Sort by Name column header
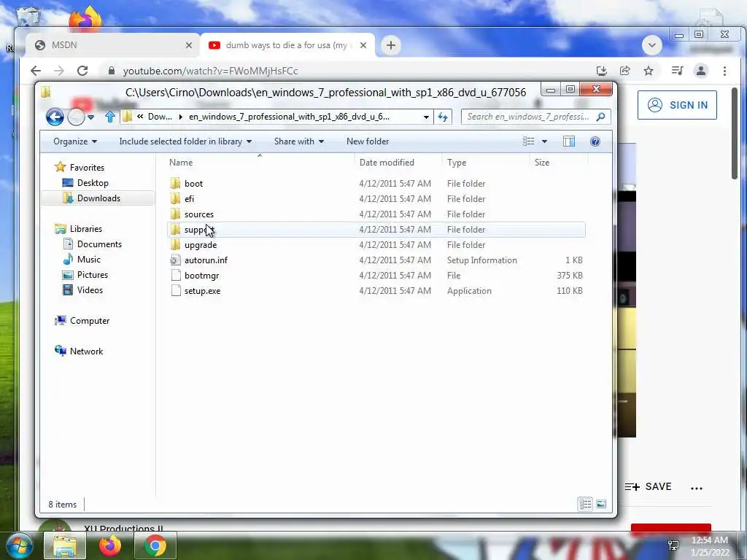The width and height of the screenshot is (747, 560). click(x=181, y=163)
